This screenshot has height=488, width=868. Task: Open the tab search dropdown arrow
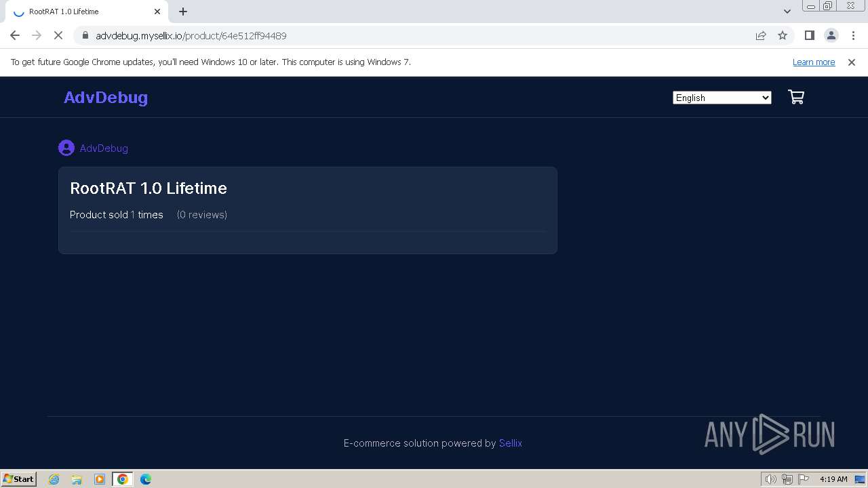coord(787,11)
